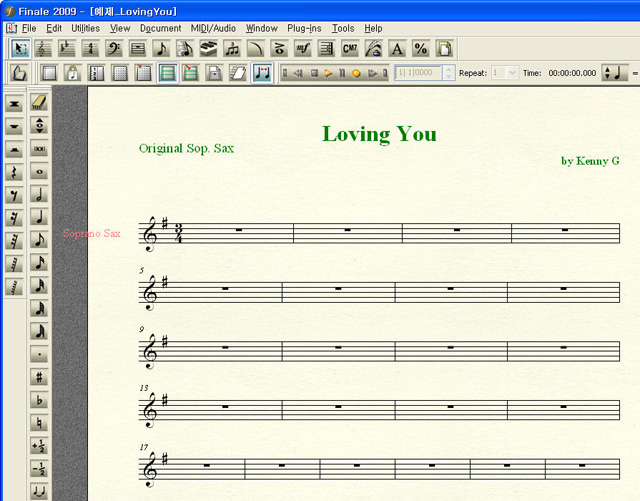Open the tempo note duration selector
The height and width of the screenshot is (501, 640).
tap(616, 73)
